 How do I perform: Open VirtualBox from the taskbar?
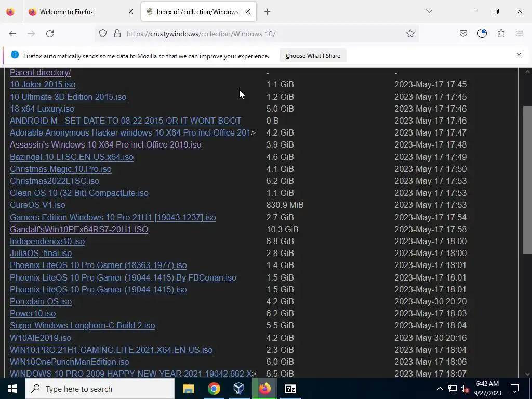(239, 389)
